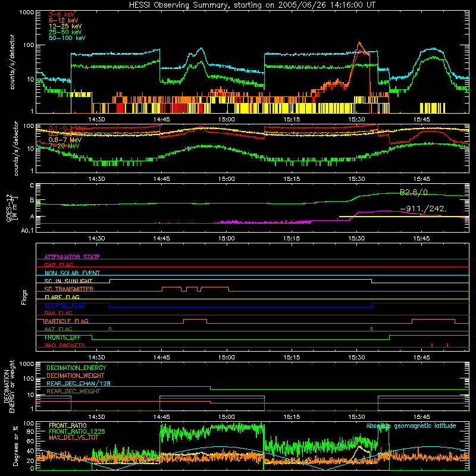Click the vertical Flags axis label

coord(24,297)
